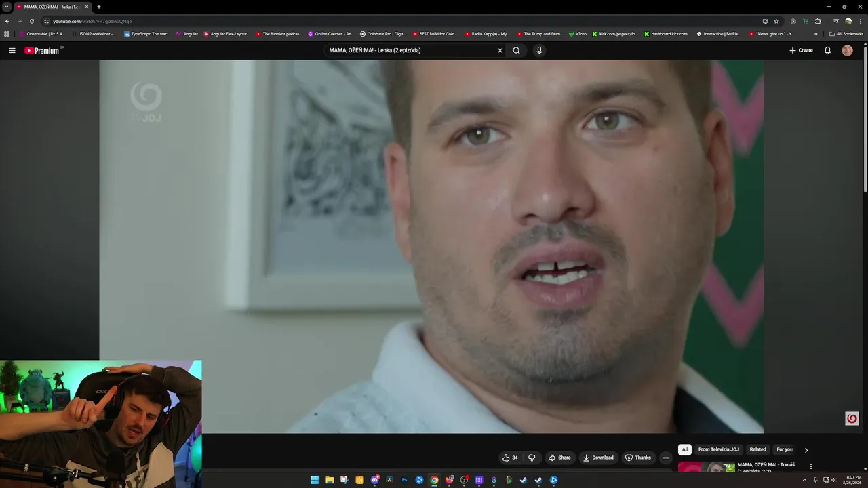The height and width of the screenshot is (488, 868).
Task: Select the For you chip
Action: (x=785, y=449)
